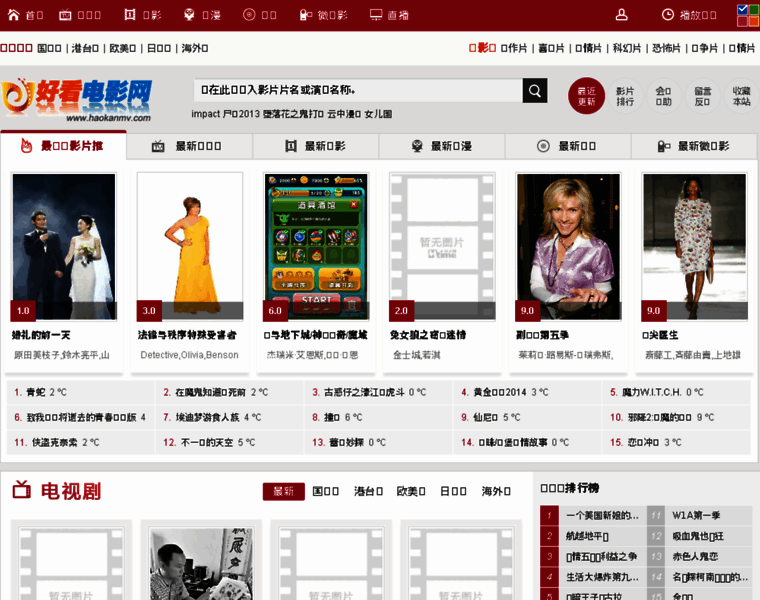Click the home icon in top navigation
The height and width of the screenshot is (600, 760).
pyautogui.click(x=14, y=15)
